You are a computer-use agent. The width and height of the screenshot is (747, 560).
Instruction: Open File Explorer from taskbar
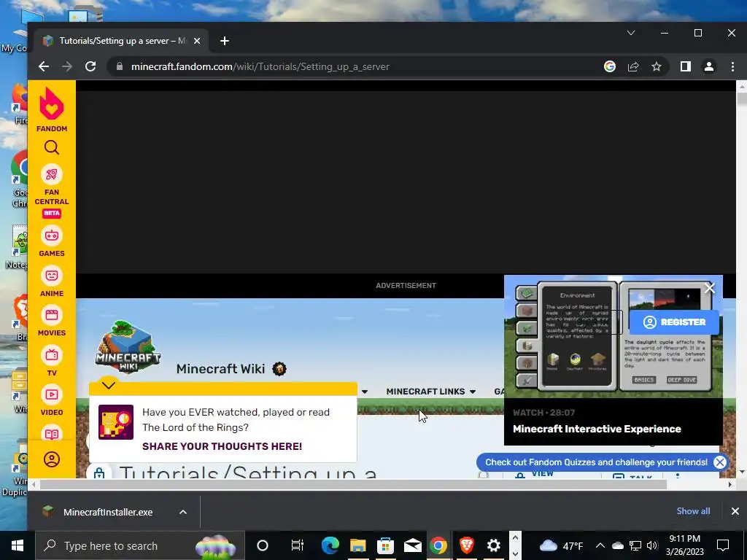coord(357,545)
